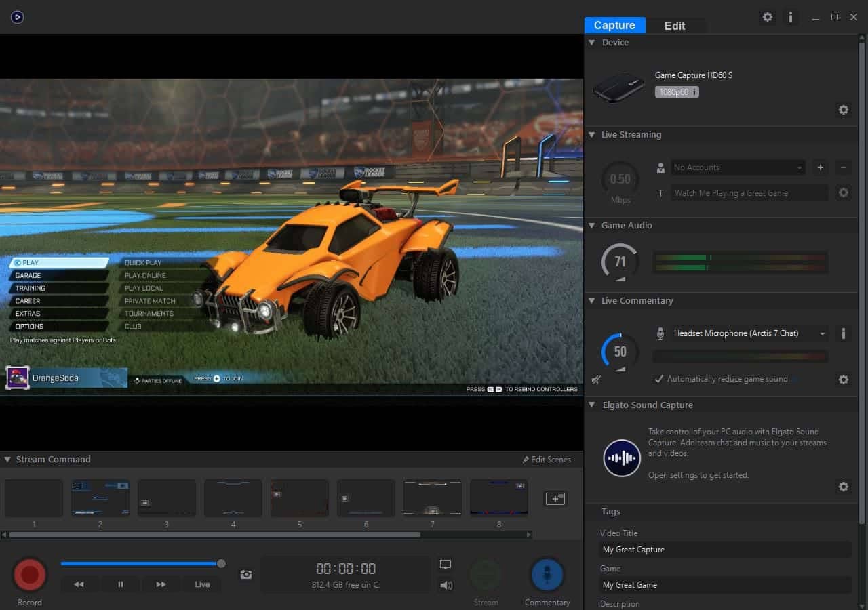Collapse the Stream Command panel
Viewport: 868px width, 610px height.
coord(7,459)
